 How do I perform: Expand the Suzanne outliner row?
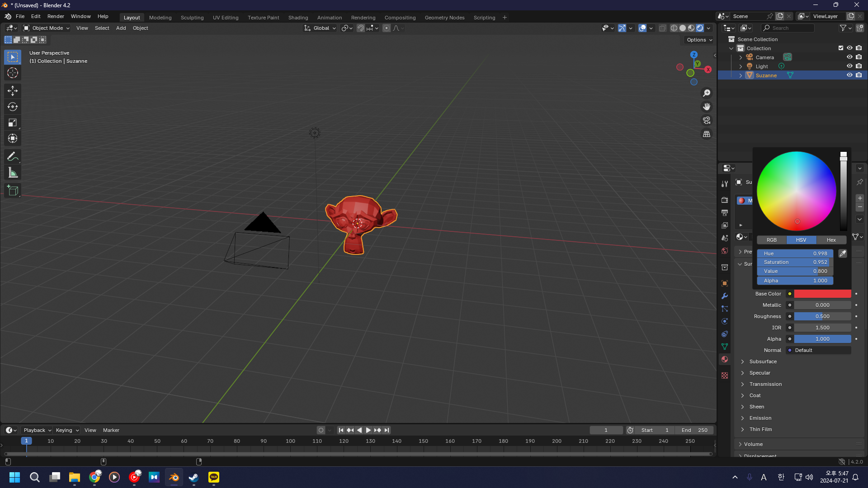tap(741, 75)
